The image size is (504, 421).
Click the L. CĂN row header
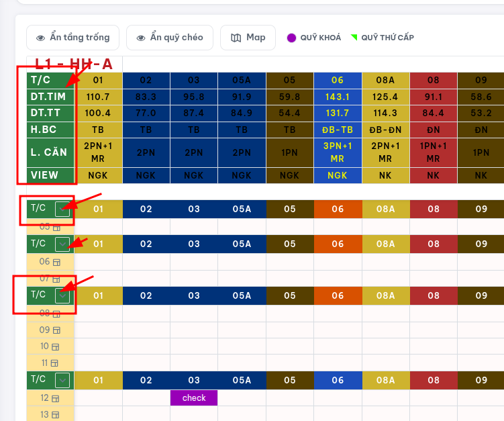click(50, 152)
